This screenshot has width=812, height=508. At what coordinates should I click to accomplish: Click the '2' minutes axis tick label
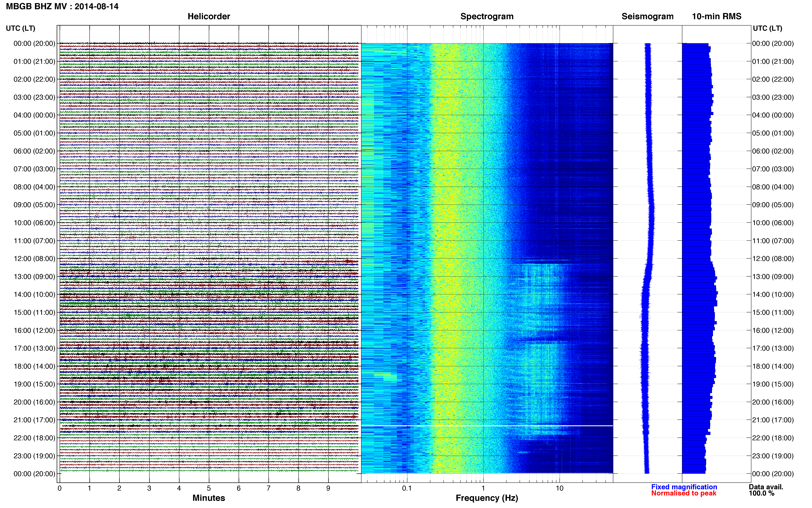(x=119, y=488)
